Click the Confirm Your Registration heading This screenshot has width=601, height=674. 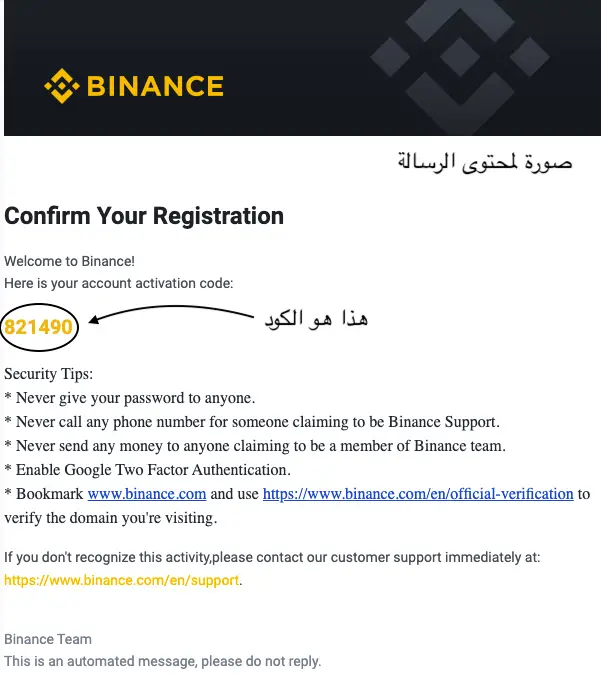tap(144, 216)
